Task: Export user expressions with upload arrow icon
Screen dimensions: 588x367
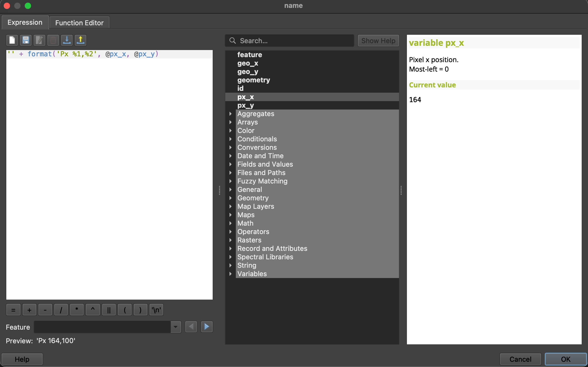Action: tap(81, 40)
